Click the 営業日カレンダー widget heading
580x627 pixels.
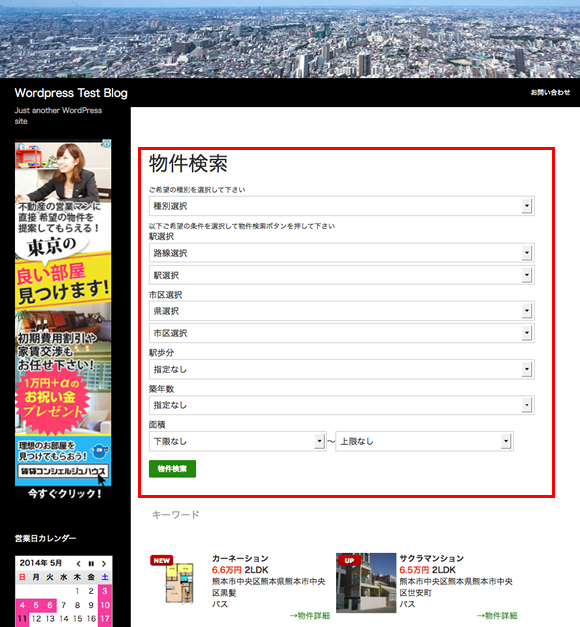click(45, 538)
